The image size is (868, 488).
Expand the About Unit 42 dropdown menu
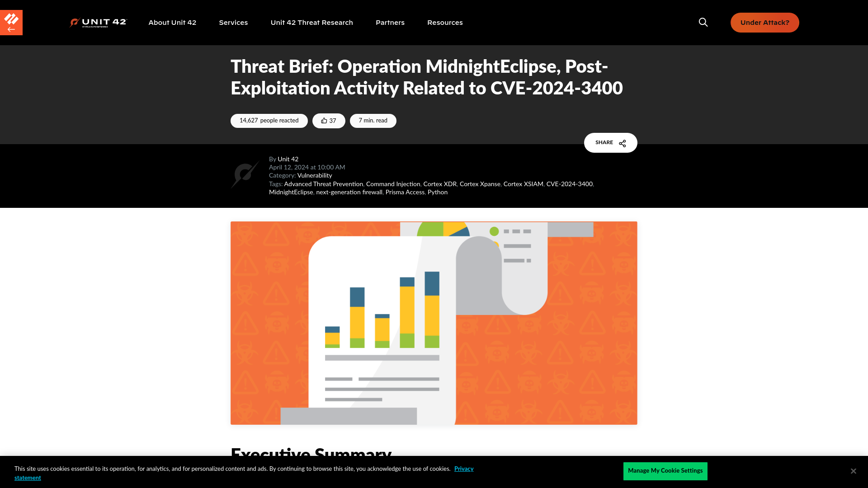click(x=172, y=23)
